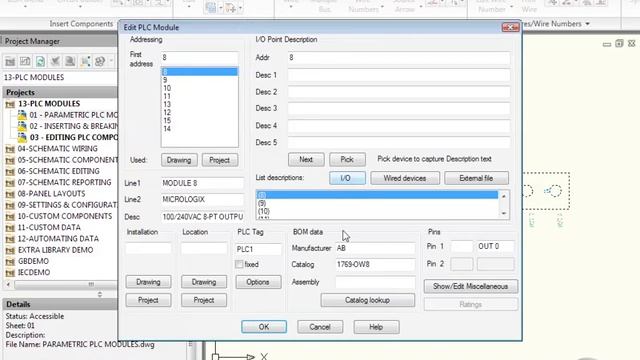Click the Pick button
The height and width of the screenshot is (360, 640).
347,160
